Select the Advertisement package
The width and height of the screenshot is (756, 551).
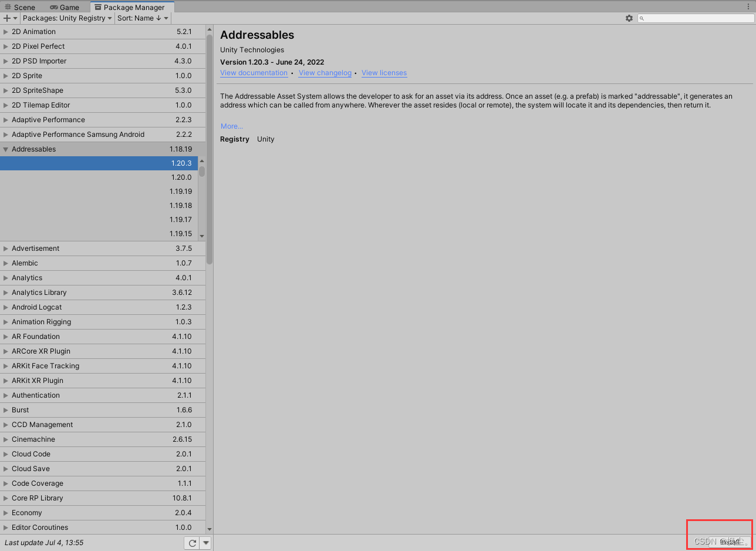103,248
